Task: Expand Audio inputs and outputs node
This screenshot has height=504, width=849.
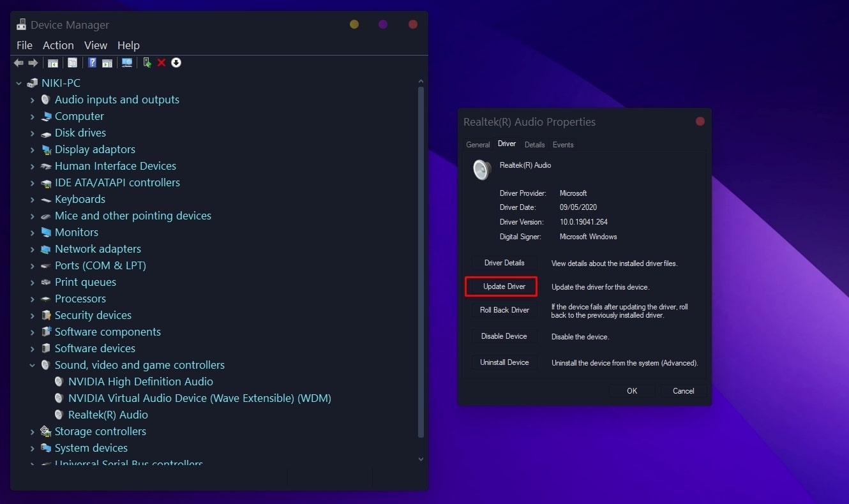Action: [32, 100]
